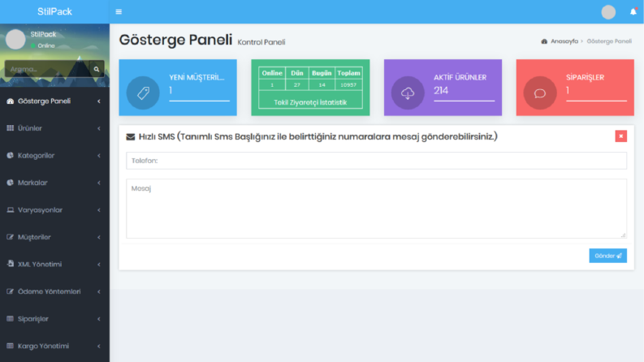Image resolution: width=644 pixels, height=362 pixels.
Task: Click the Gösterge Paneli dashboard icon
Action: click(11, 101)
